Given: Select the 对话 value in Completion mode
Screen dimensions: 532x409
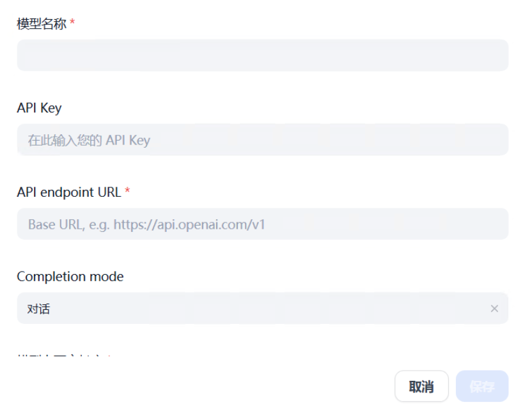Looking at the screenshot, I should (39, 309).
